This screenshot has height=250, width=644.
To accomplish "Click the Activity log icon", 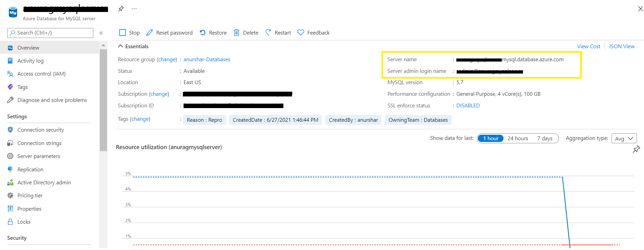I will point(10,61).
